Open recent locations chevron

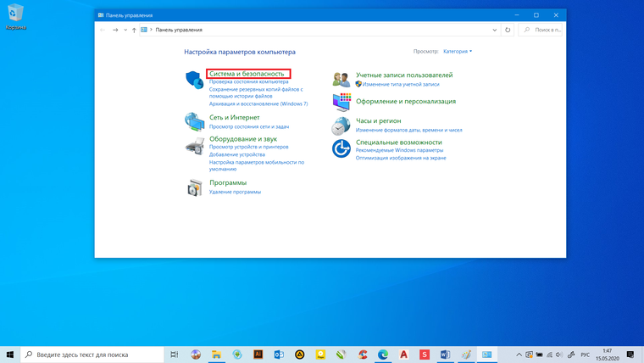coord(125,30)
